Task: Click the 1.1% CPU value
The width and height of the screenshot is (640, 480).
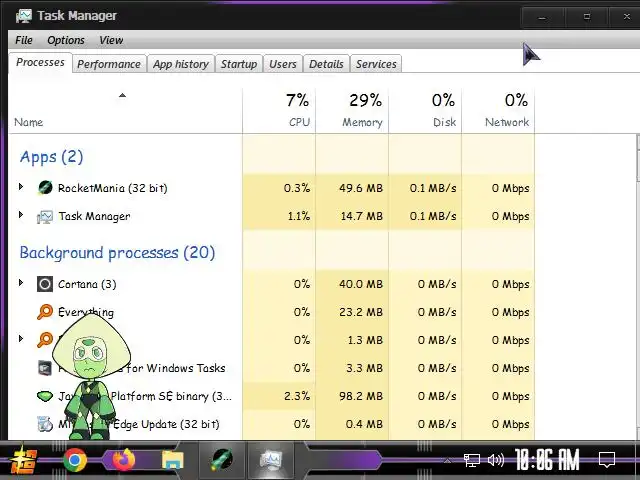Action: pyautogui.click(x=298, y=216)
